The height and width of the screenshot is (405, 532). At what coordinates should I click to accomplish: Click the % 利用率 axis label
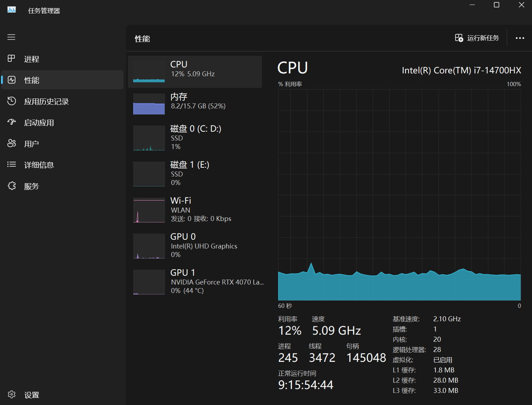(x=290, y=84)
